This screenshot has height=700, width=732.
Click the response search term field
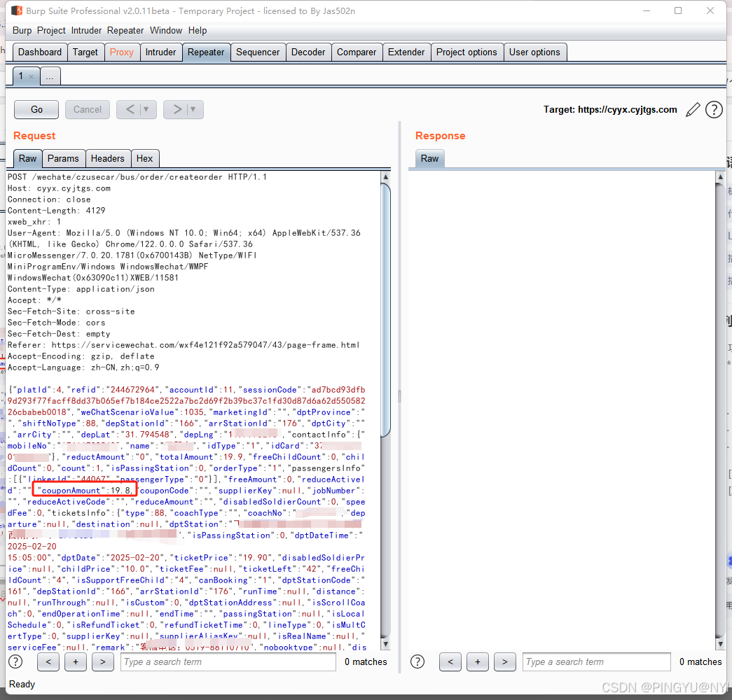pos(597,661)
